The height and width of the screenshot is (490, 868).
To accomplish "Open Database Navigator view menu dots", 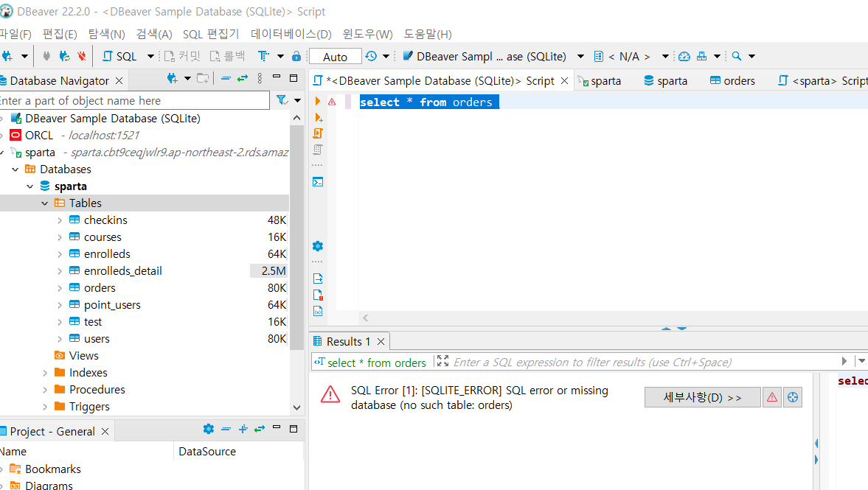I will (260, 79).
